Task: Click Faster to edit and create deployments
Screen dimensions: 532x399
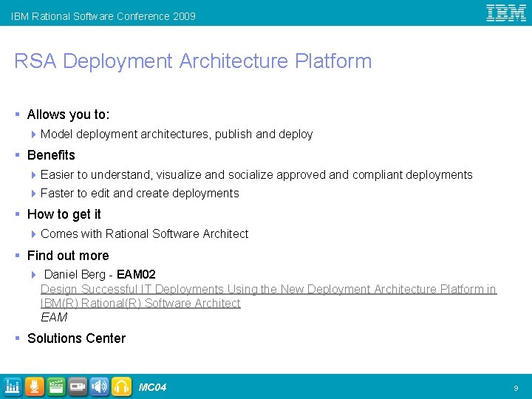Action: pyautogui.click(x=140, y=194)
